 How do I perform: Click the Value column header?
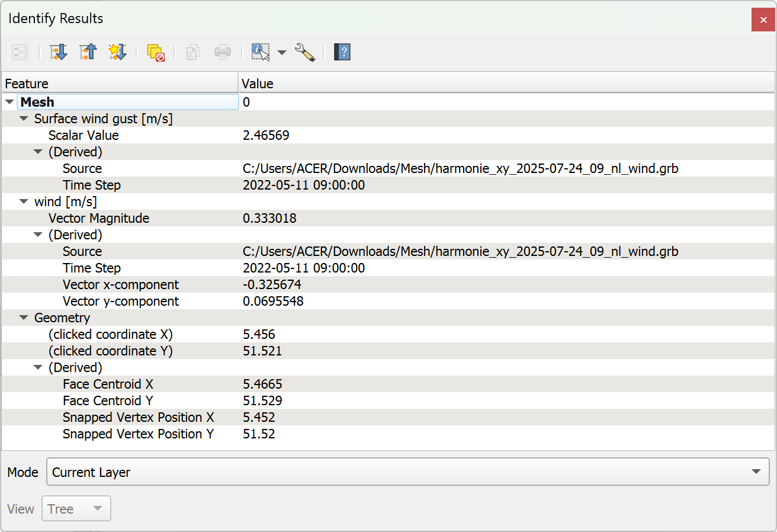pos(503,84)
